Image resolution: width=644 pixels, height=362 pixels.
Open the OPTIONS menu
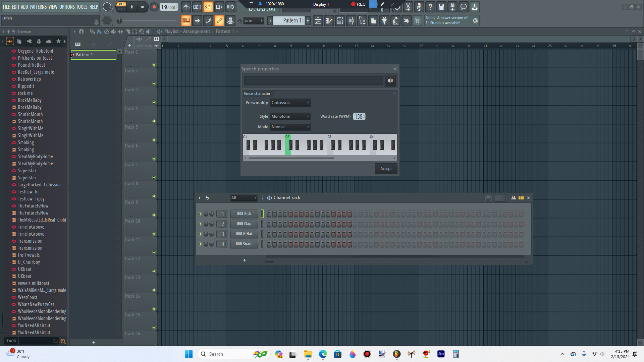coord(67,6)
